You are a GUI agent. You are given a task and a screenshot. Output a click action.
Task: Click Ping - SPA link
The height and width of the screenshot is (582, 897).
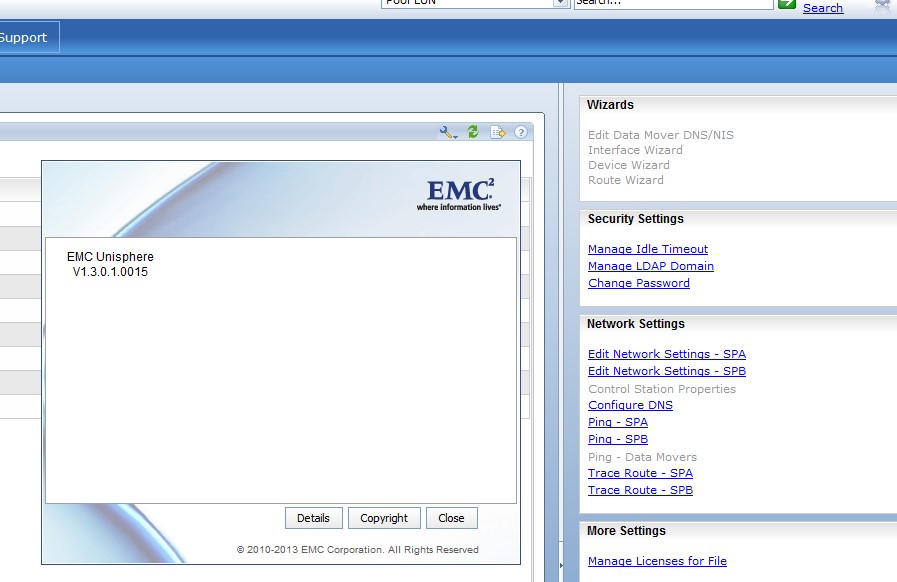618,422
